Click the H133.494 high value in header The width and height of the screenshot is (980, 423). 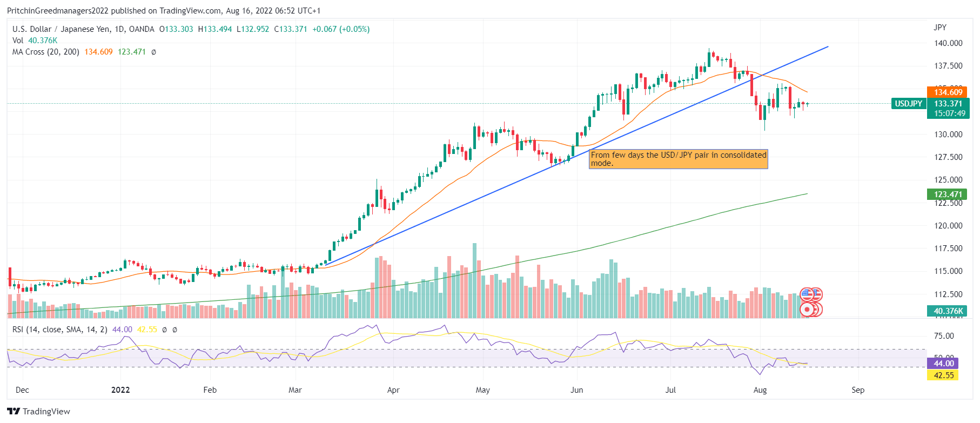(x=215, y=29)
